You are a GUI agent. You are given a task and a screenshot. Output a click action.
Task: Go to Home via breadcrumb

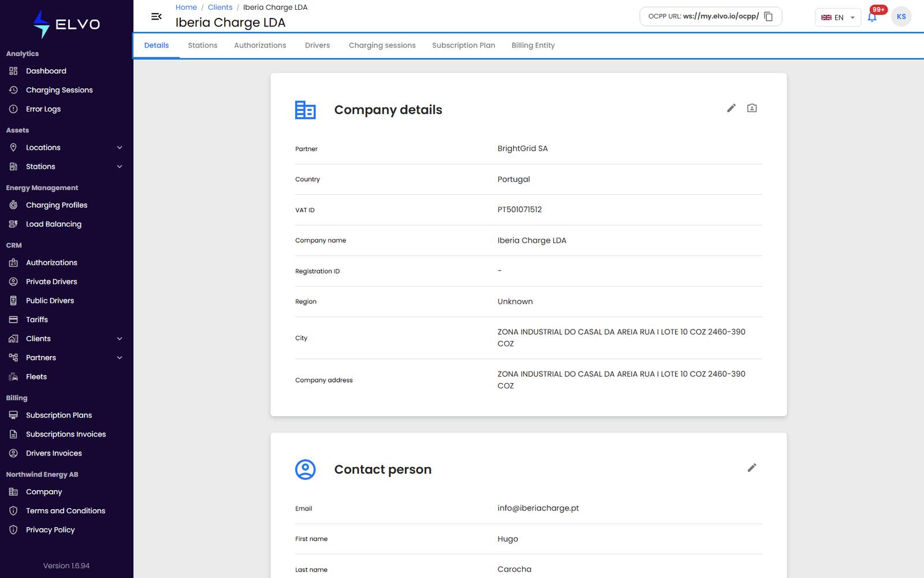pos(186,8)
